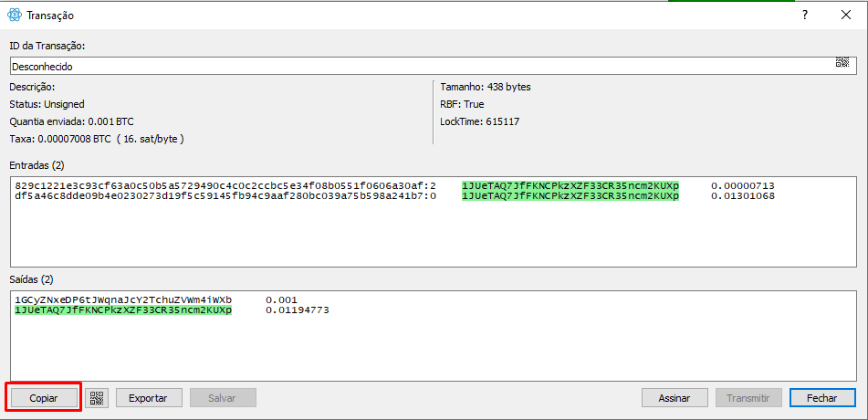Click the help question mark icon
Image resolution: width=868 pixels, height=420 pixels.
click(805, 16)
